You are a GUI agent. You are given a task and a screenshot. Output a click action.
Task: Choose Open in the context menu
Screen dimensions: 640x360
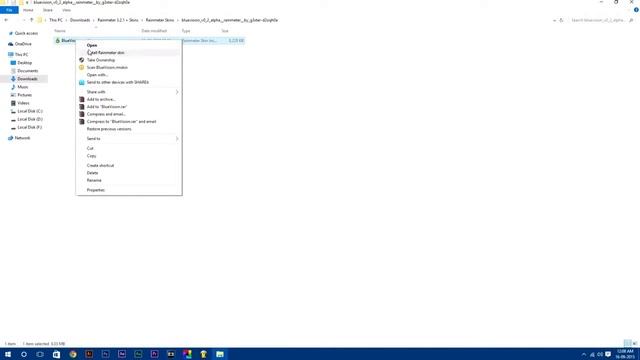[92, 45]
